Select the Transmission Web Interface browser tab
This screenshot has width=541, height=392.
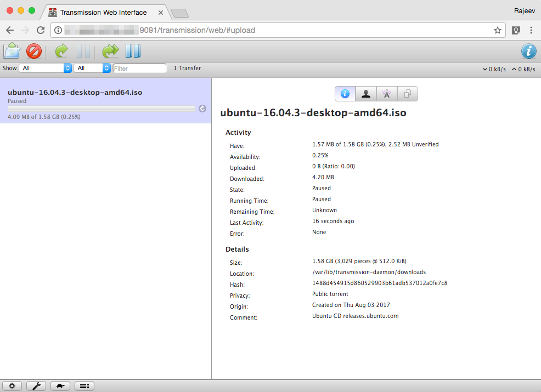(104, 13)
